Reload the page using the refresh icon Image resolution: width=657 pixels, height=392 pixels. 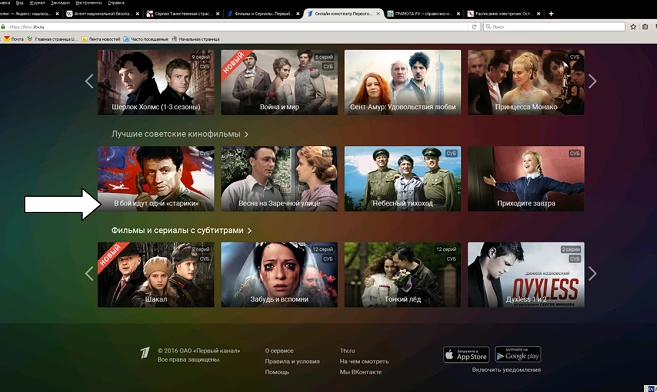pos(474,26)
